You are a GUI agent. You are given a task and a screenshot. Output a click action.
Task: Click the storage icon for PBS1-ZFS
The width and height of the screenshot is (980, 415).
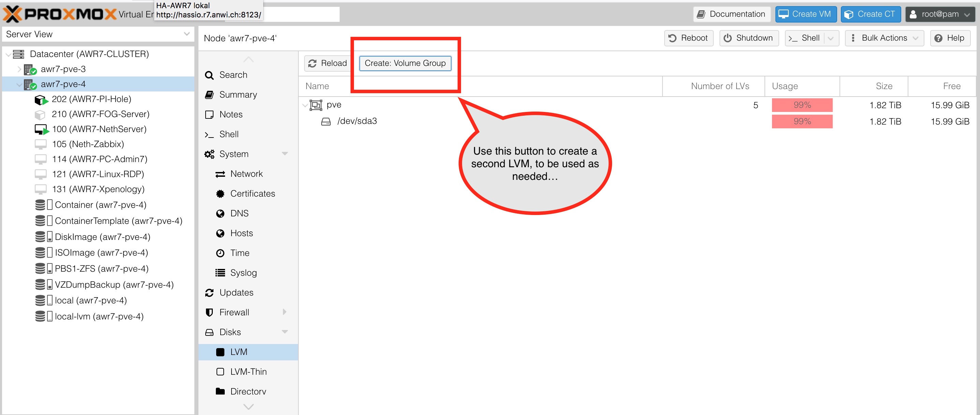44,269
